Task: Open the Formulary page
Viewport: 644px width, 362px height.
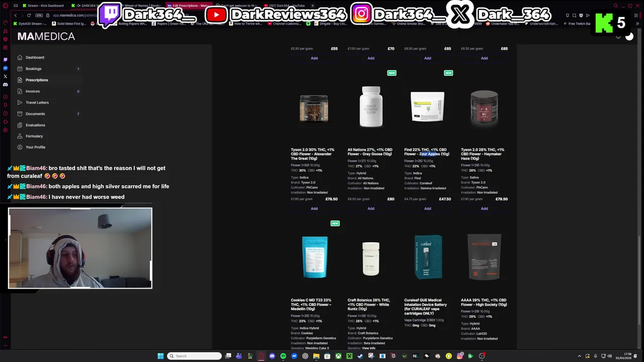Action: (34, 136)
